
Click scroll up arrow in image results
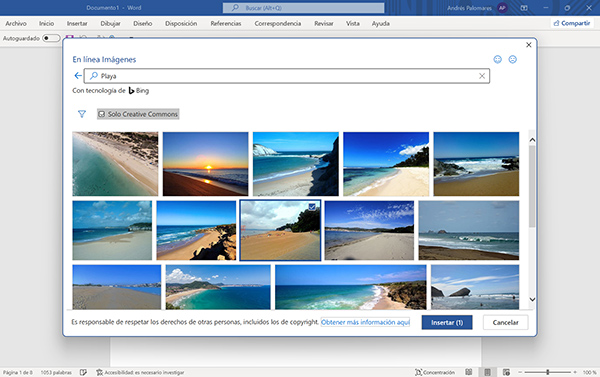(x=532, y=140)
